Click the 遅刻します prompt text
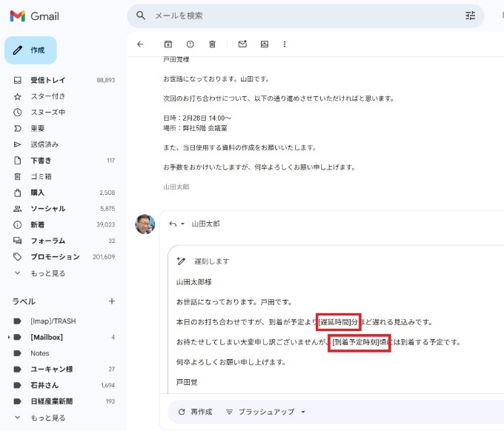This screenshot has height=431, width=504. 211,261
